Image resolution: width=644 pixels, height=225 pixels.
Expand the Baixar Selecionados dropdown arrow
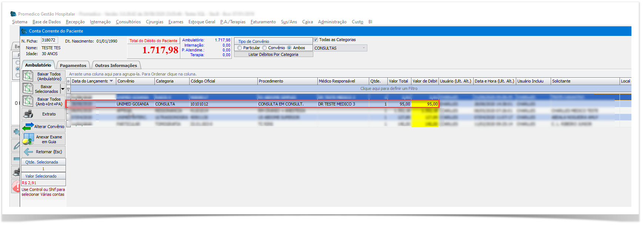click(x=63, y=89)
